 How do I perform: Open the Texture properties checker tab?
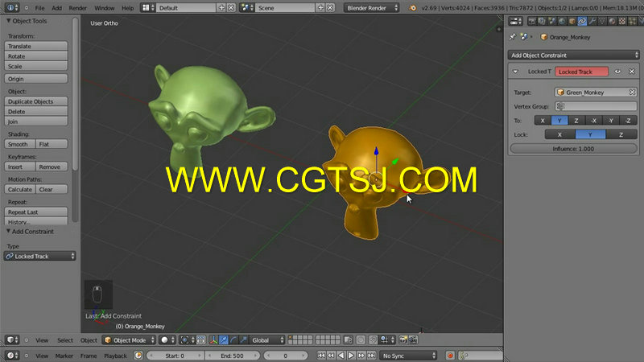622,21
